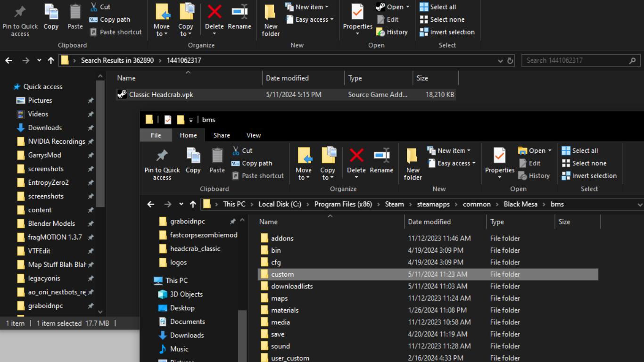Image resolution: width=644 pixels, height=362 pixels.
Task: Create a New folder from search results window ribbon
Action: (x=271, y=20)
